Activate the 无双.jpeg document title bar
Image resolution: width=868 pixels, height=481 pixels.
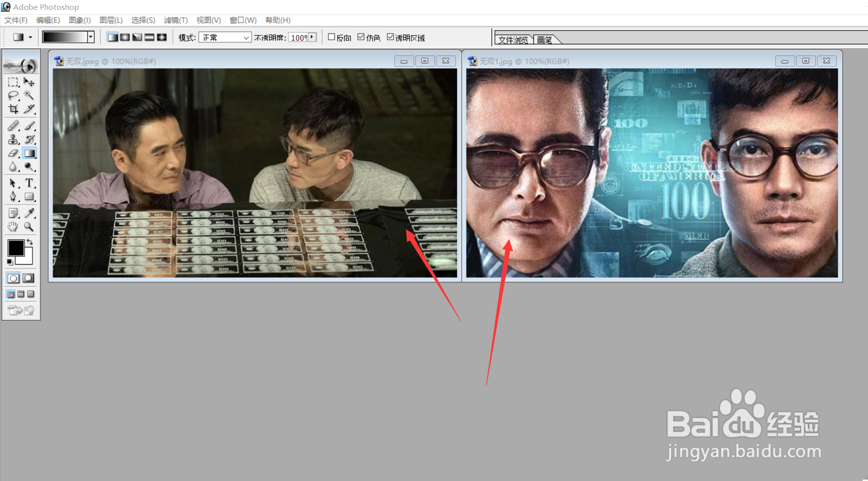(x=255, y=61)
